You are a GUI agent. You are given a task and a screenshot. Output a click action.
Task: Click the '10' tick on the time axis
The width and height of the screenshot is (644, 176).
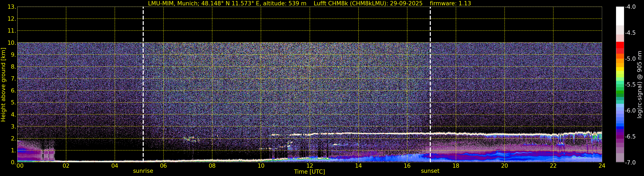pos(261,166)
